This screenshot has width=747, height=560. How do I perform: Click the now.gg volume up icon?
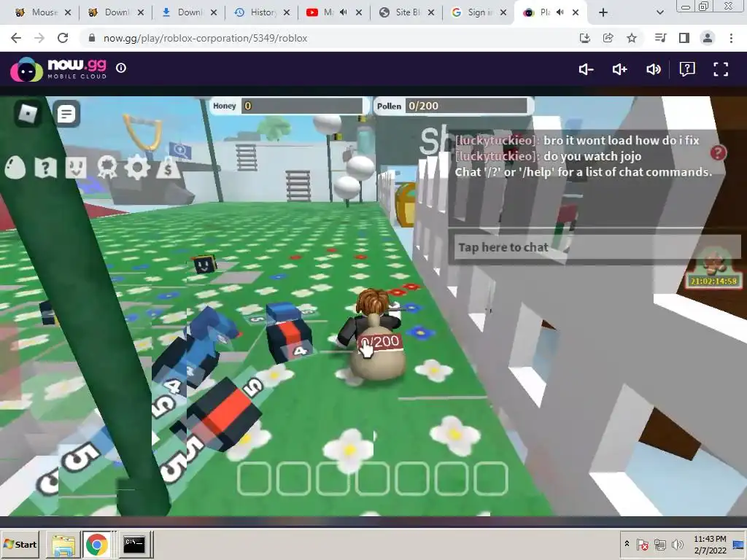pos(620,69)
